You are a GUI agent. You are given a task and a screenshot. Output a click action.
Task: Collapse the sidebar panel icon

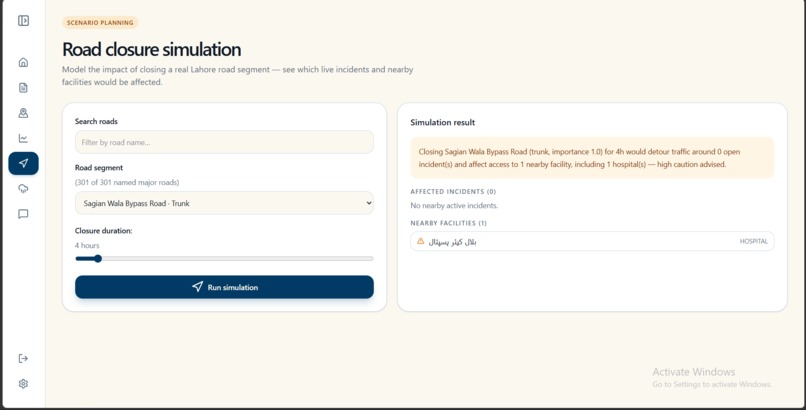coord(23,21)
